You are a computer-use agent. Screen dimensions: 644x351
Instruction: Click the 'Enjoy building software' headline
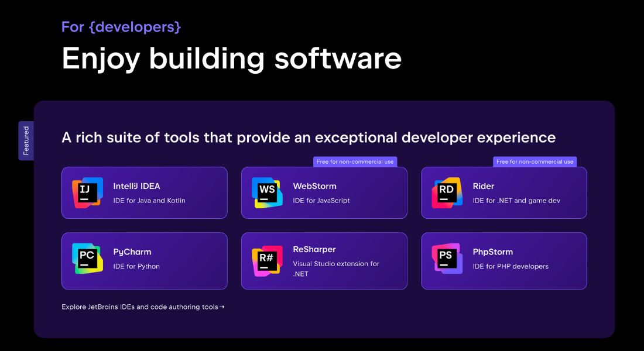(x=232, y=58)
